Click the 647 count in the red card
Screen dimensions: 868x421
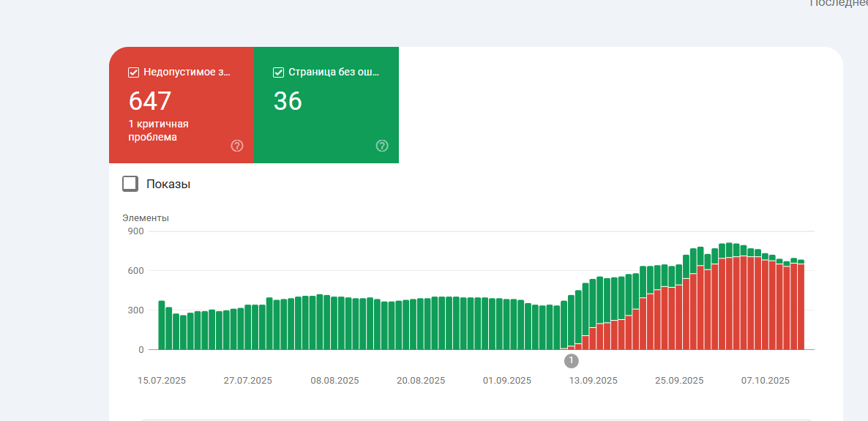click(x=150, y=101)
